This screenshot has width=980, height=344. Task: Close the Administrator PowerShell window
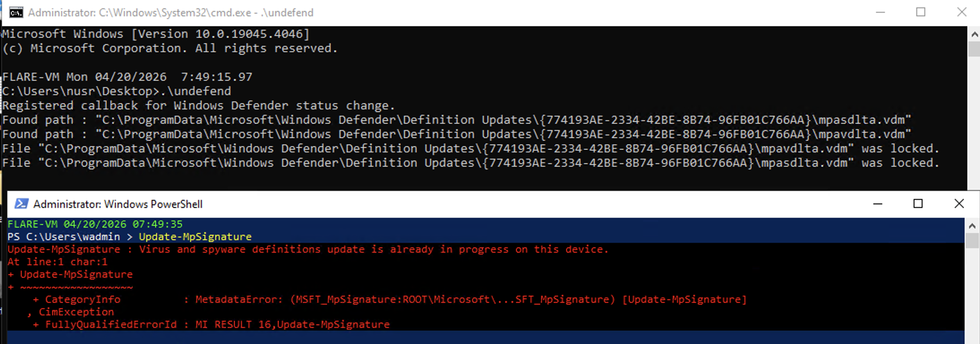tap(959, 204)
